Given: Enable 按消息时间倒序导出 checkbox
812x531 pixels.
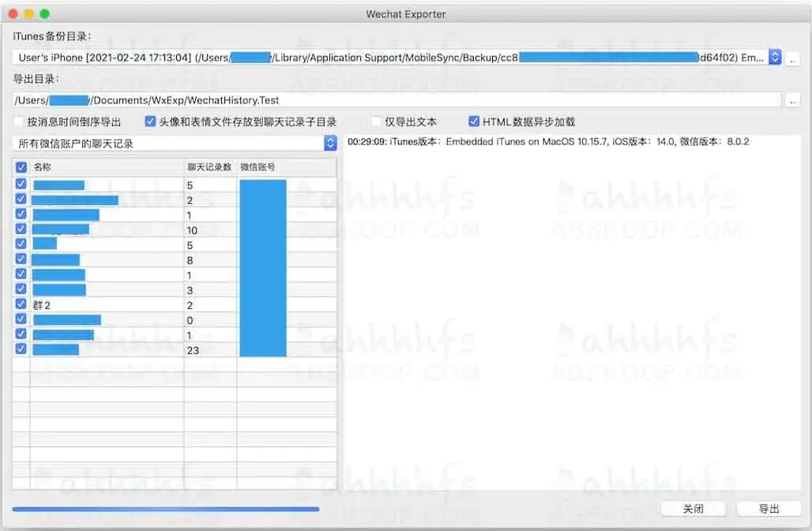Looking at the screenshot, I should 19,120.
